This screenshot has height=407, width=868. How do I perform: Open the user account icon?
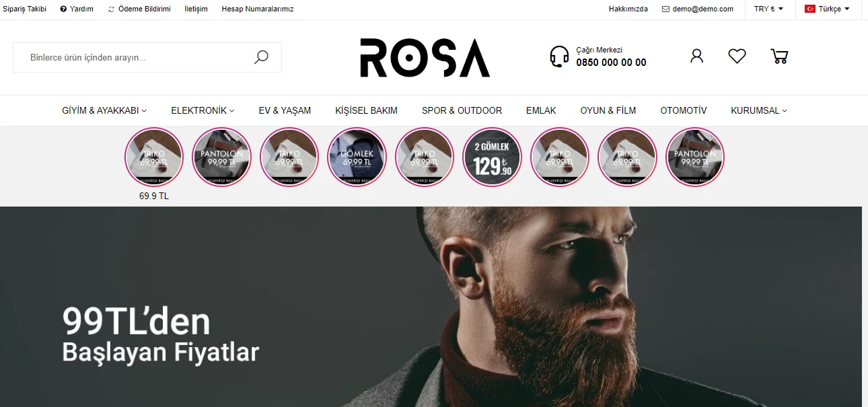pyautogui.click(x=696, y=56)
